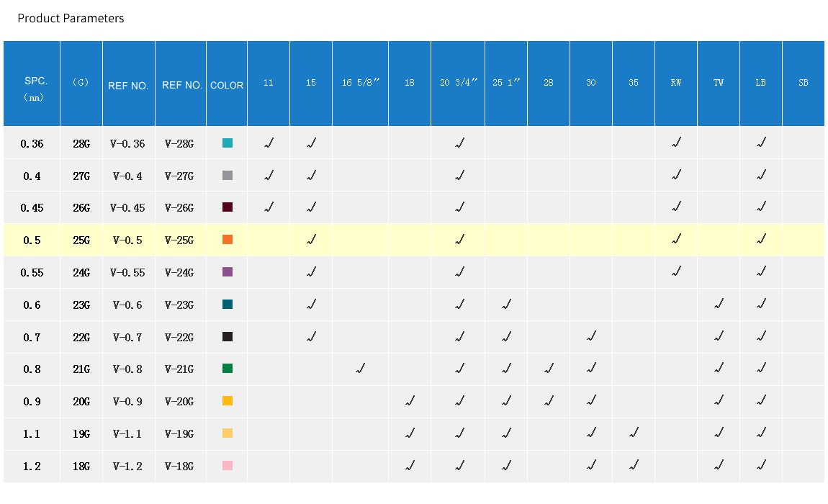Click the Product Parameters title
Screen dimensions: 828x504
coord(71,19)
